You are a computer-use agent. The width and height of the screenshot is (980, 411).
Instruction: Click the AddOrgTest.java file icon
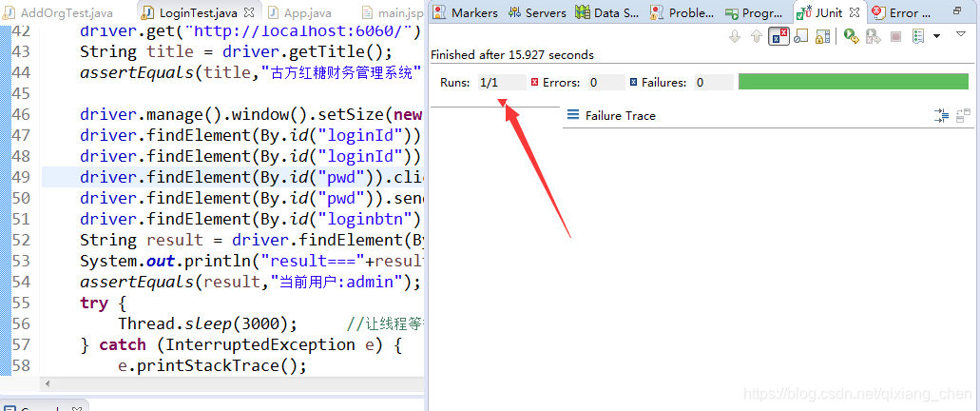[7, 12]
